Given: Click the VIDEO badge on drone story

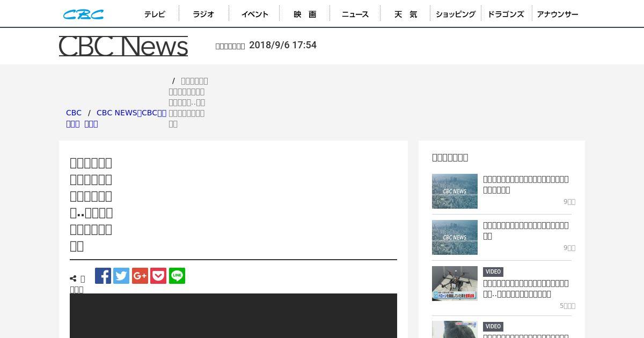Looking at the screenshot, I should pyautogui.click(x=493, y=272).
